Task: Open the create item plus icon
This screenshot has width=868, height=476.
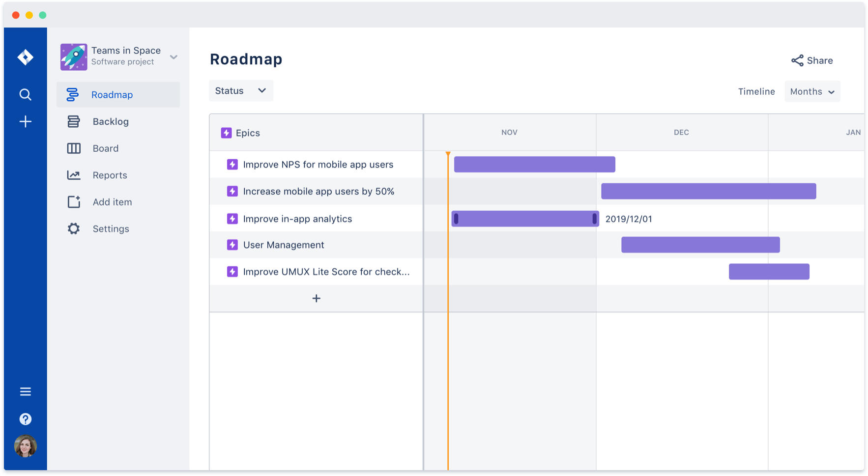Action: 25,121
